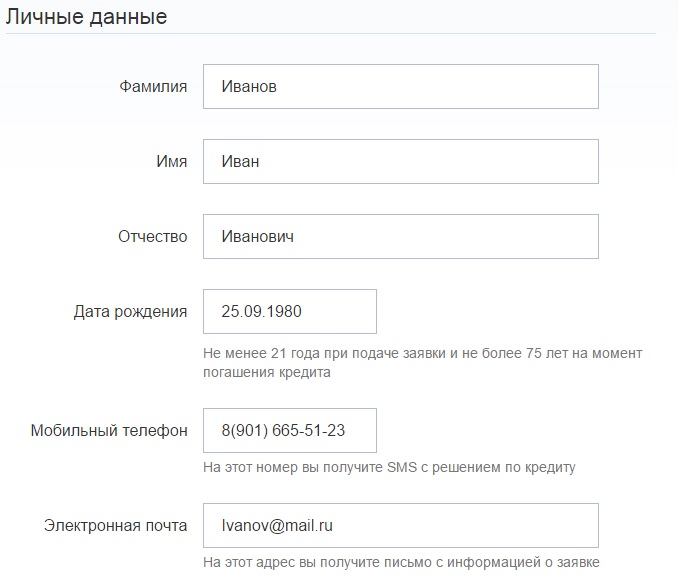678x576 pixels.
Task: Click the Фамилия label
Action: [x=152, y=87]
